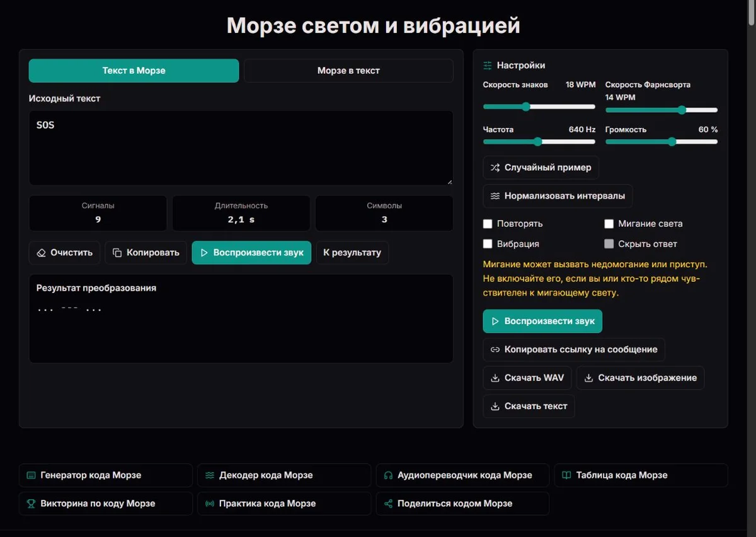Viewport: 756px width, 537px height.
Task: Open the Викторина по коду Морзе link
Action: click(x=106, y=504)
